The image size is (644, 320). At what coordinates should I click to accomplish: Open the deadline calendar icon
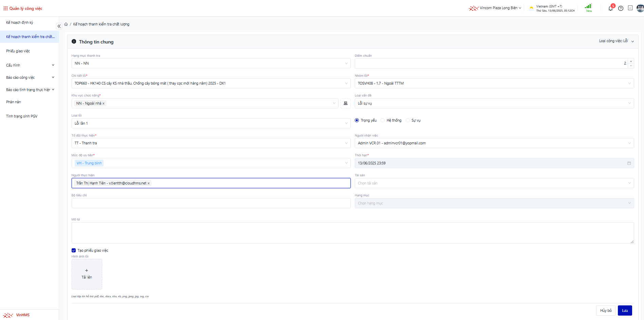pyautogui.click(x=629, y=163)
